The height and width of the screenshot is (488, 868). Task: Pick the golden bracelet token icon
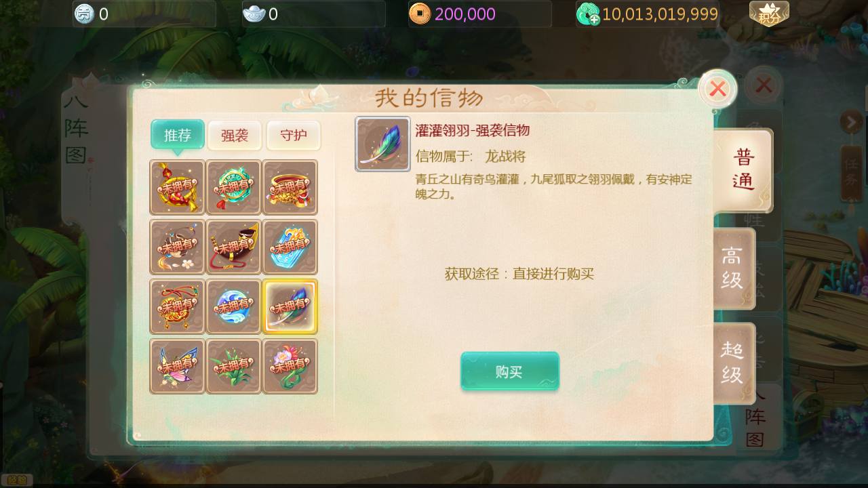(290, 187)
